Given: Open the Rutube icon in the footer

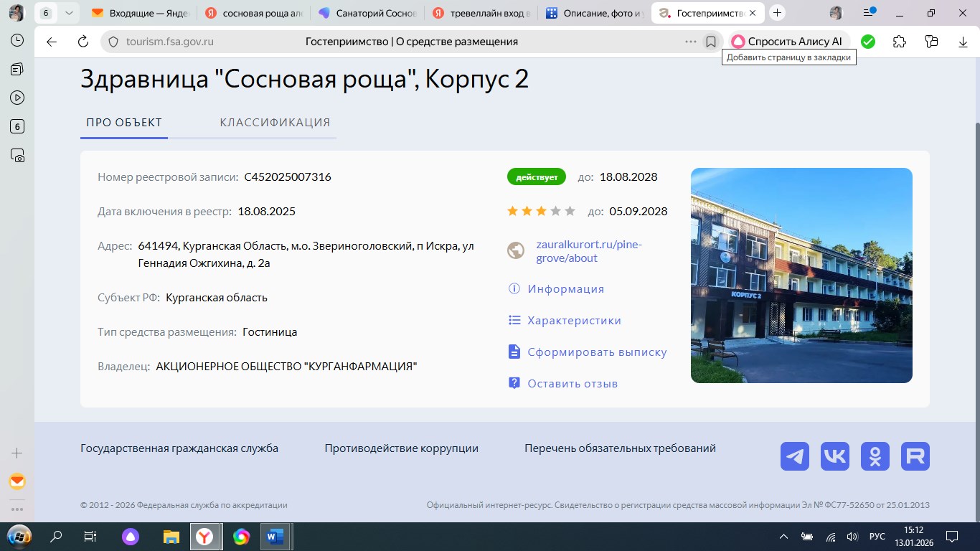Looking at the screenshot, I should (x=915, y=456).
